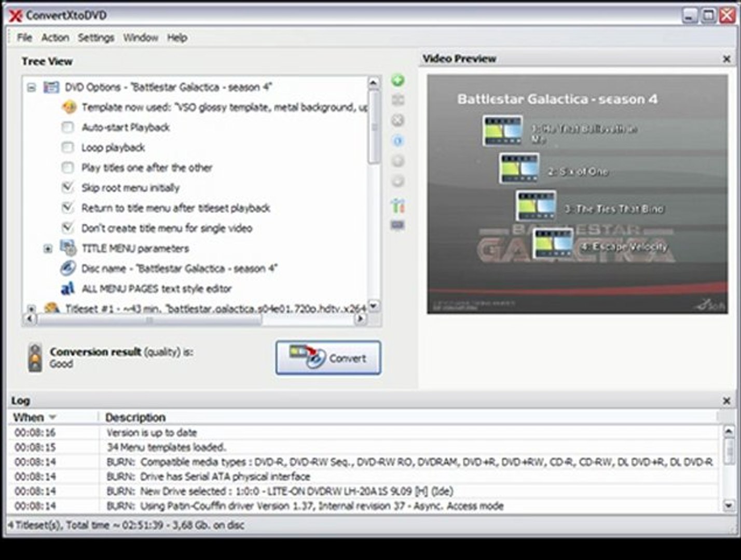Click the Disc name icon

pos(68,269)
